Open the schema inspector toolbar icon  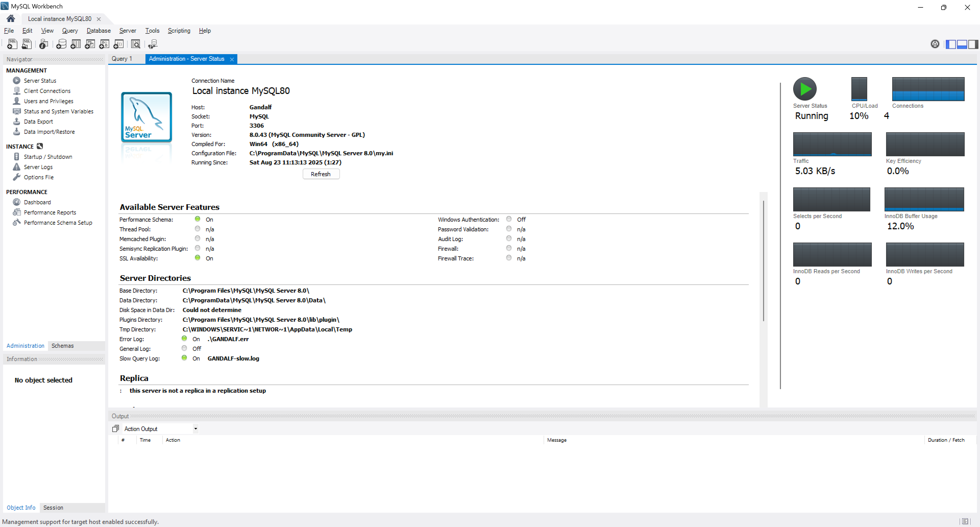click(x=44, y=44)
